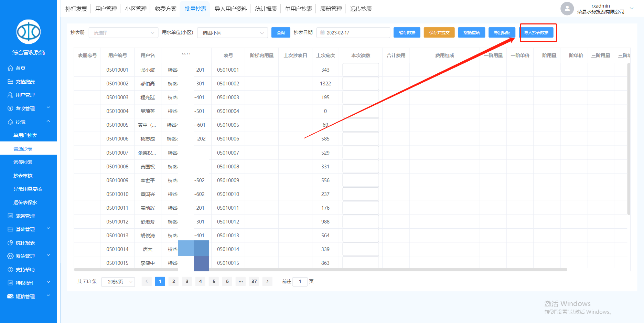Expand the 特权操作 sidebar menu
Image resolution: width=644 pixels, height=323 pixels.
tap(49, 282)
